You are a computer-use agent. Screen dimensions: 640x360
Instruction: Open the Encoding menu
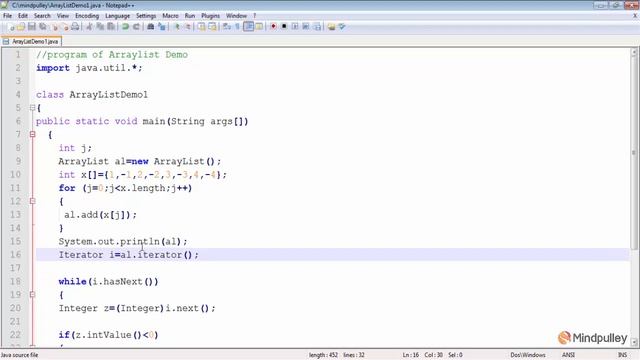point(87,16)
